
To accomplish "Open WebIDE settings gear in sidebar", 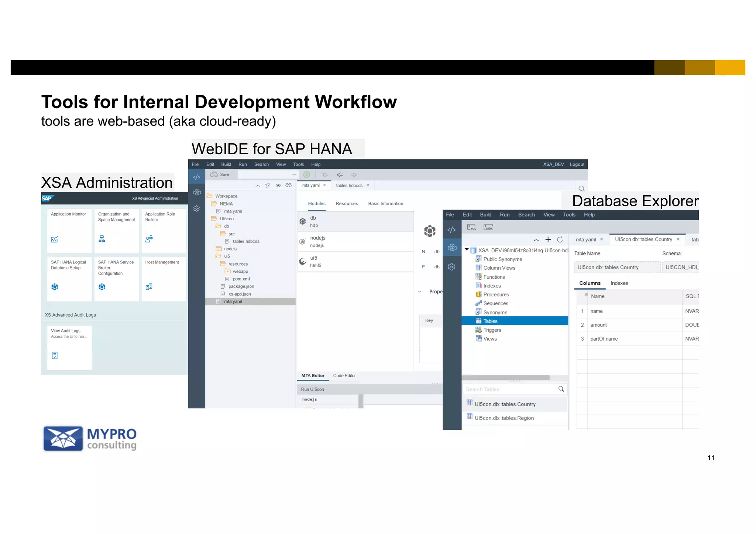I will click(x=196, y=209).
